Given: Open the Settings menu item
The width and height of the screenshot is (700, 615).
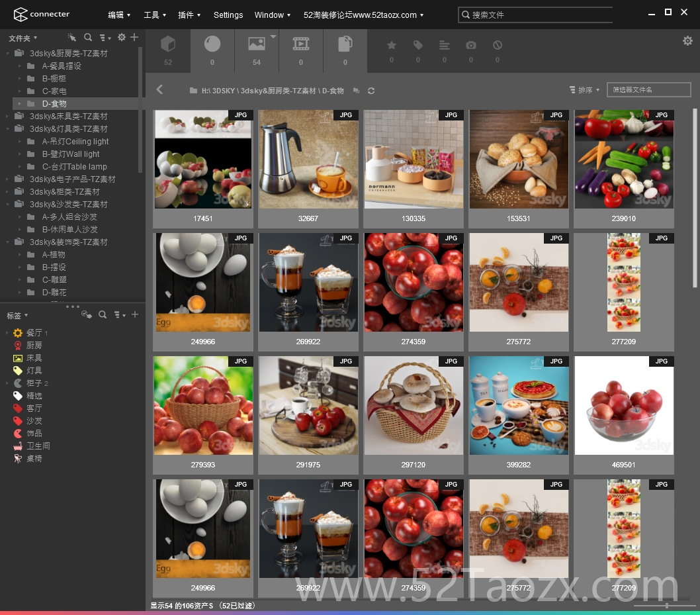Looking at the screenshot, I should [228, 15].
